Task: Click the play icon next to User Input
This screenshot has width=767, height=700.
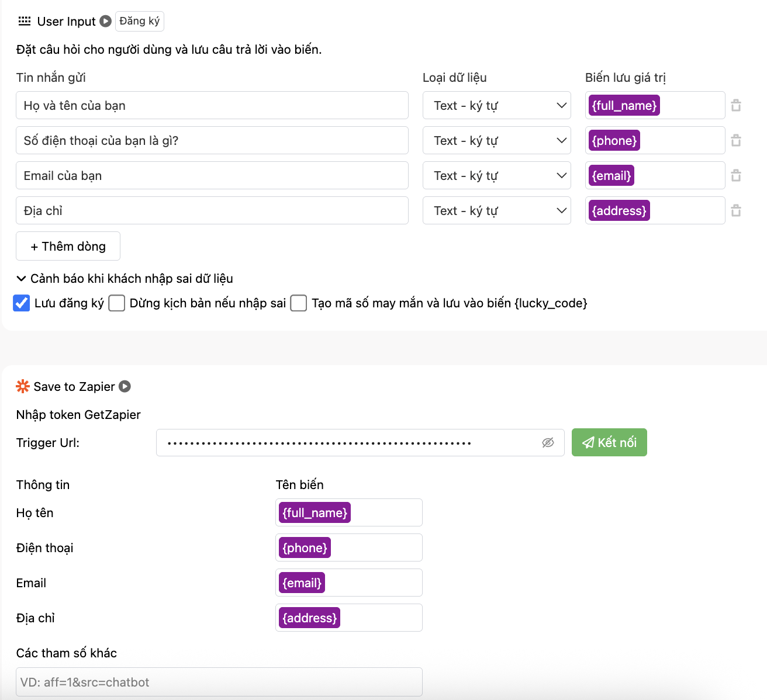Action: coord(105,21)
